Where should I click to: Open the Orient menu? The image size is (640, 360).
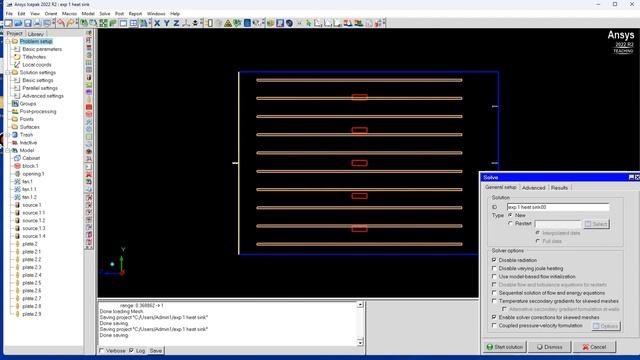coord(51,13)
